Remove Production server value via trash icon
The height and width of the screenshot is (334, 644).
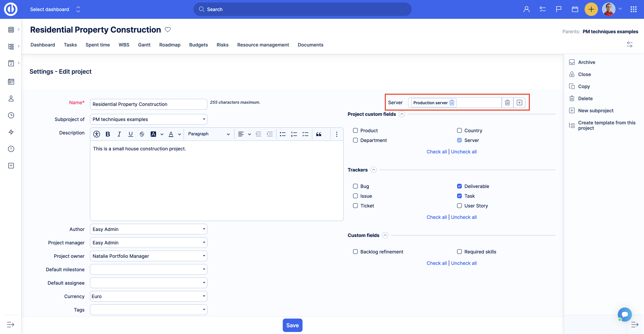pos(452,103)
